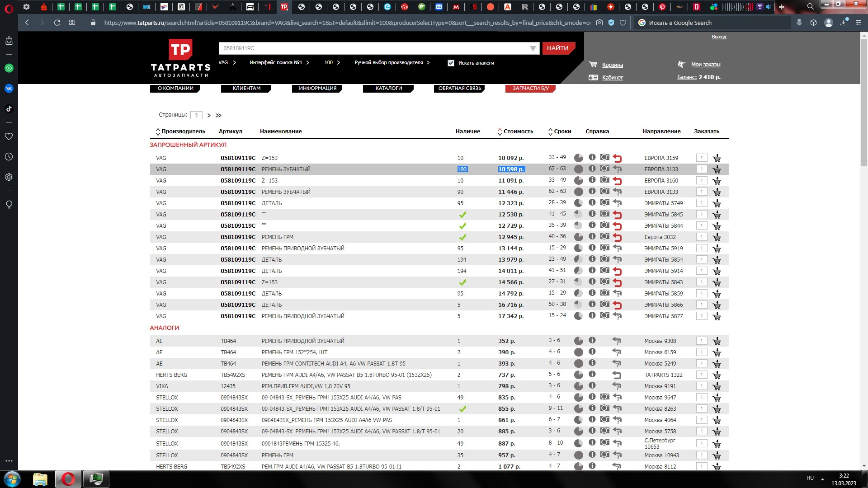
Task: Open browser downloads icon
Action: point(844,23)
